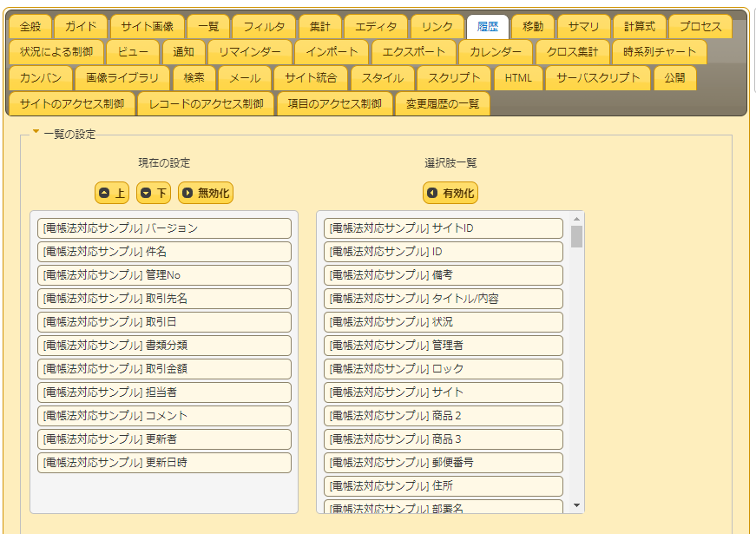Select the カレンダー tab
The width and height of the screenshot is (756, 534).
(495, 52)
